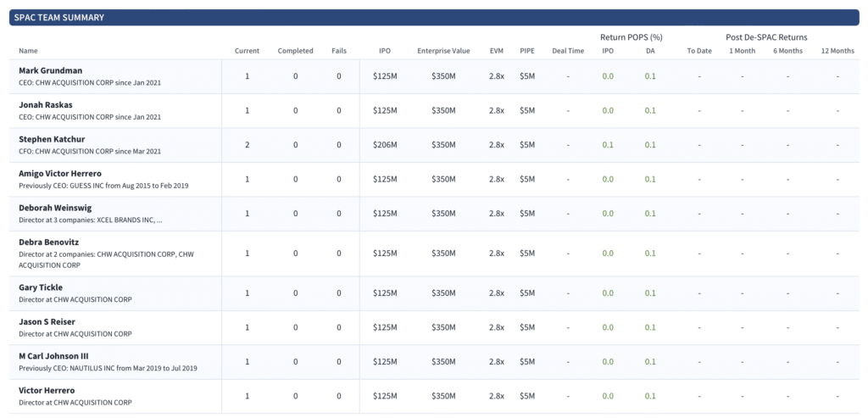Select M Carl Johnson III name
The height and width of the screenshot is (418, 868).
coord(53,357)
